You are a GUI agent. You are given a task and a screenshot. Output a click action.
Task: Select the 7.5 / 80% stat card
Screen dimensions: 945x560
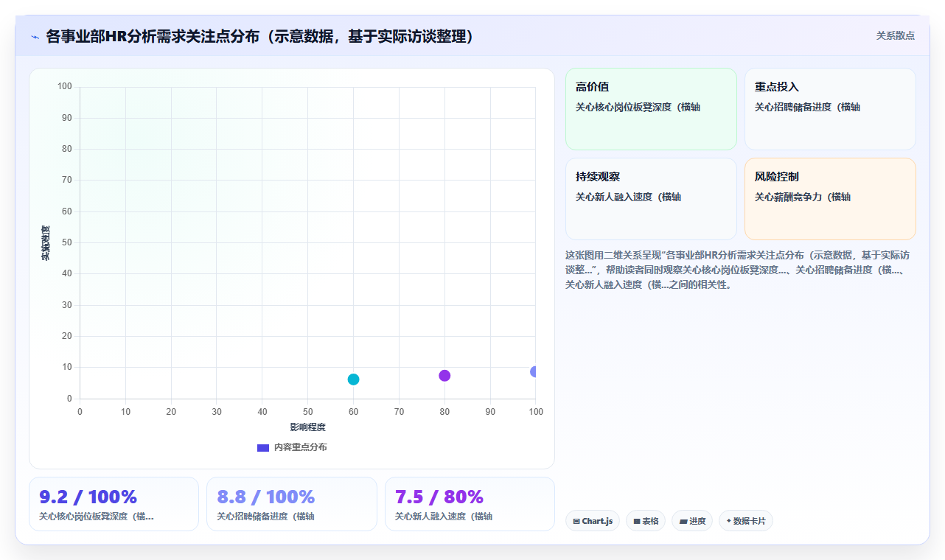(x=470, y=504)
